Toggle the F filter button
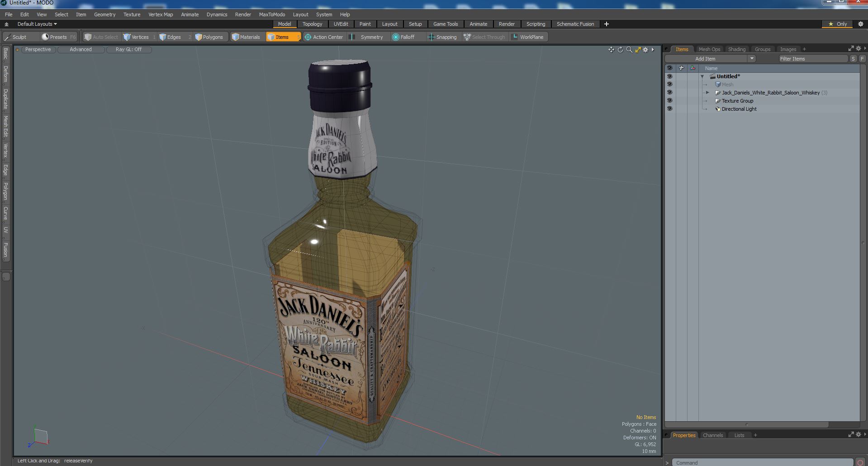The width and height of the screenshot is (868, 466). tap(862, 59)
